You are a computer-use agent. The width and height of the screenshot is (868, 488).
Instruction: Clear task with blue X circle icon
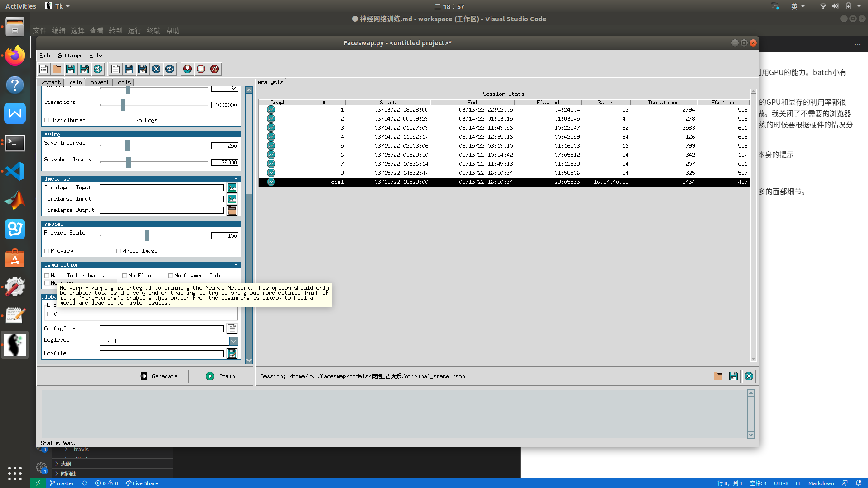tap(156, 69)
